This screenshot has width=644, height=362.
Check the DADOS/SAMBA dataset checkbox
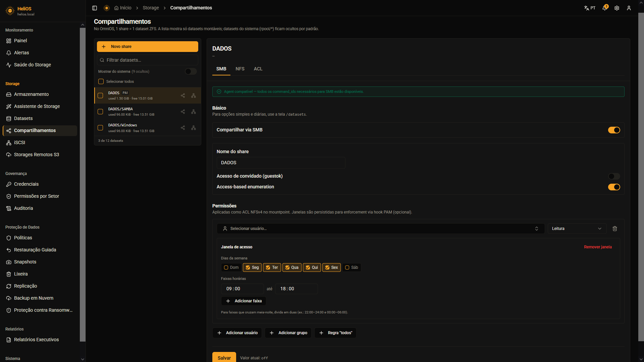point(100,112)
